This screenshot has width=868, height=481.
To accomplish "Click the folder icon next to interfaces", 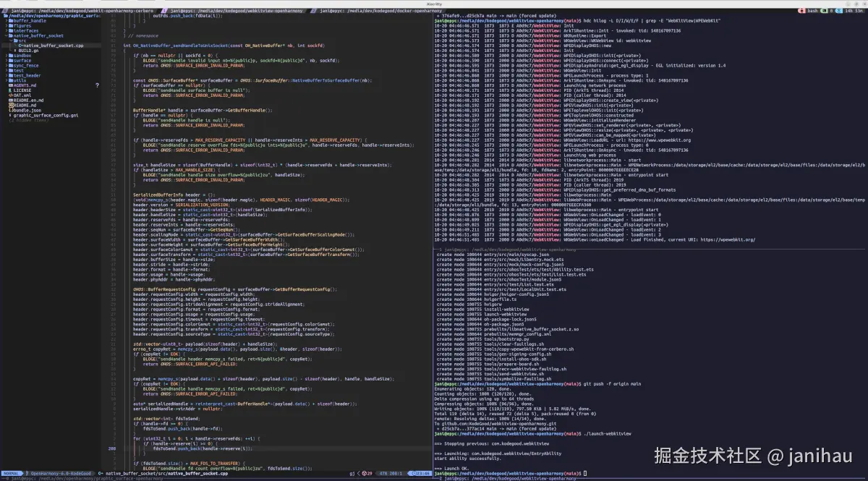I will (12, 30).
